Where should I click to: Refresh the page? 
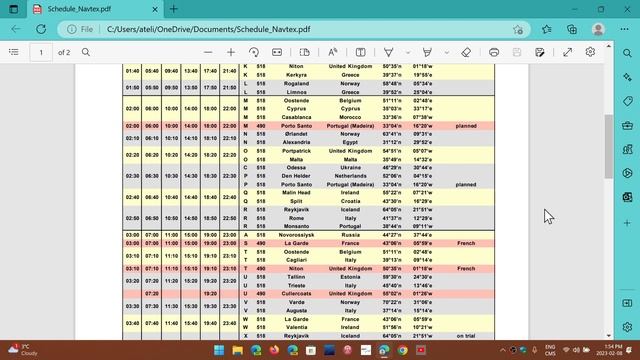[41, 29]
